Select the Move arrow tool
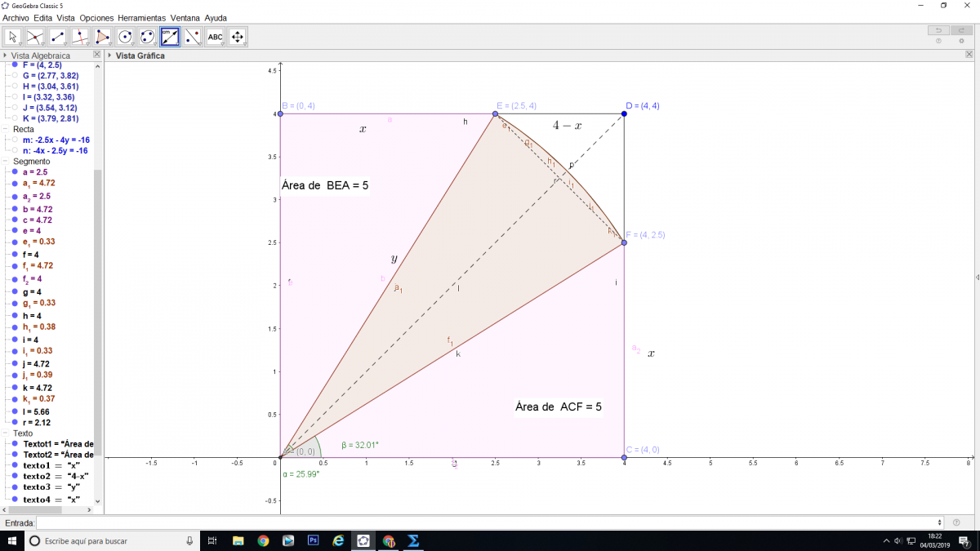Viewport: 980px width, 551px height. click(13, 37)
